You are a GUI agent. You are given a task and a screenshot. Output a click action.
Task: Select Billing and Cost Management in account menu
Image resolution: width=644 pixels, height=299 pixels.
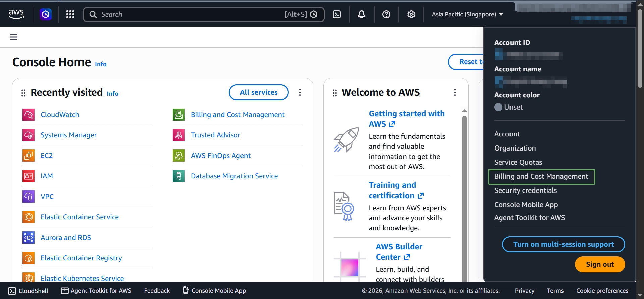(x=541, y=177)
